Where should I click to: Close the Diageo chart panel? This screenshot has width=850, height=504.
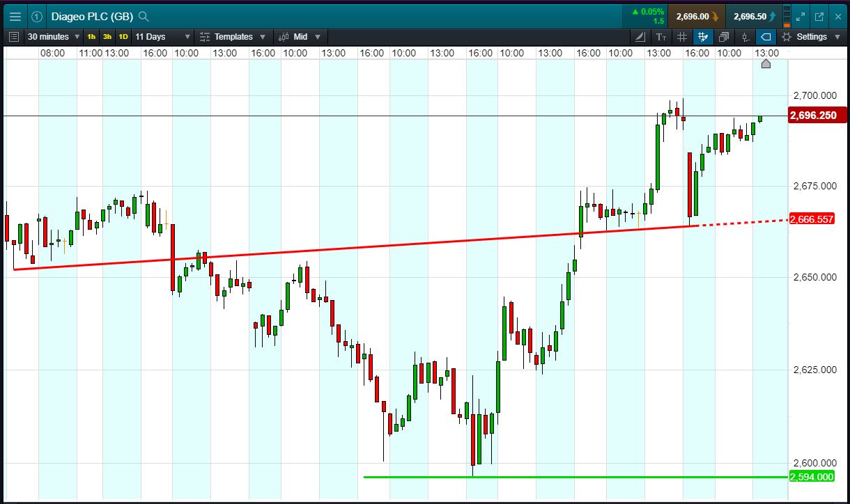838,16
